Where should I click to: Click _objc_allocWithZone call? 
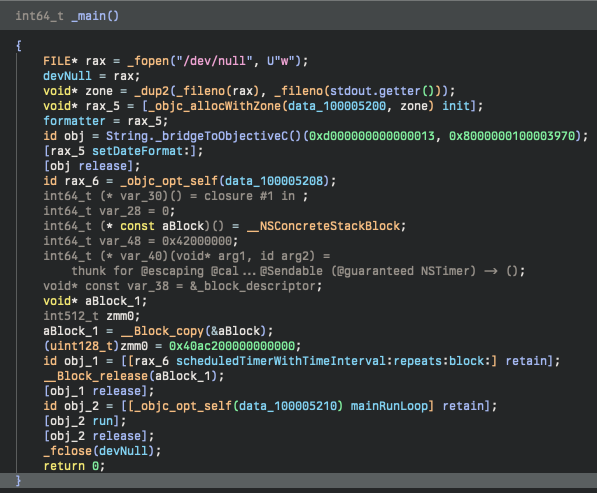(214, 106)
